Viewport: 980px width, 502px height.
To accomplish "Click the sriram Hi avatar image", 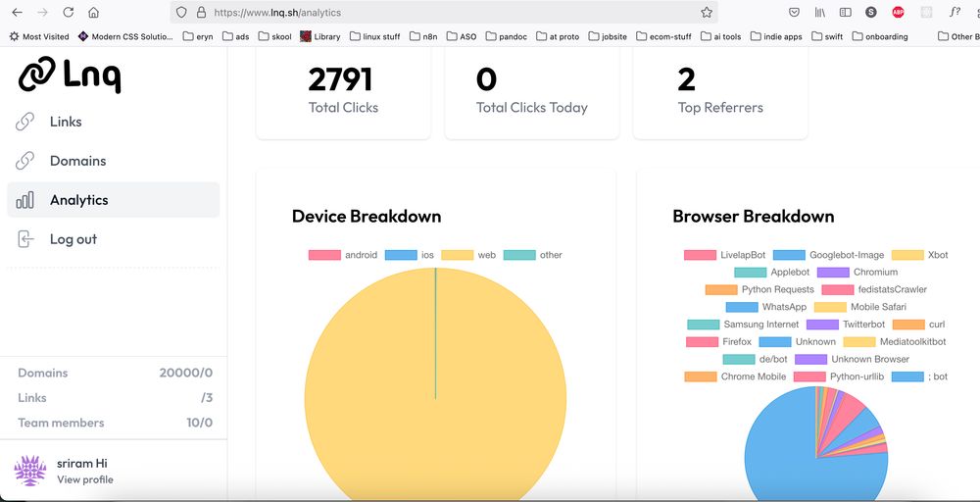I will pos(30,471).
